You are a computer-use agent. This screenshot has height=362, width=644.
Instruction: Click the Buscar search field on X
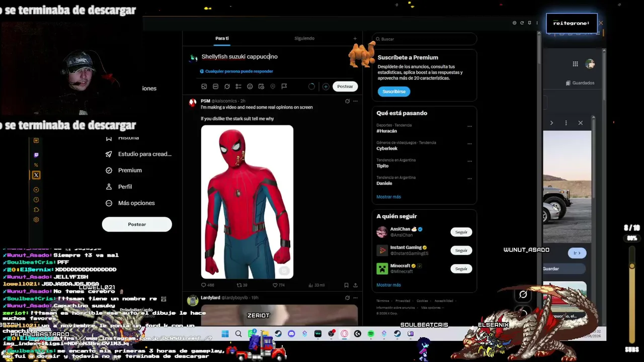pyautogui.click(x=425, y=39)
